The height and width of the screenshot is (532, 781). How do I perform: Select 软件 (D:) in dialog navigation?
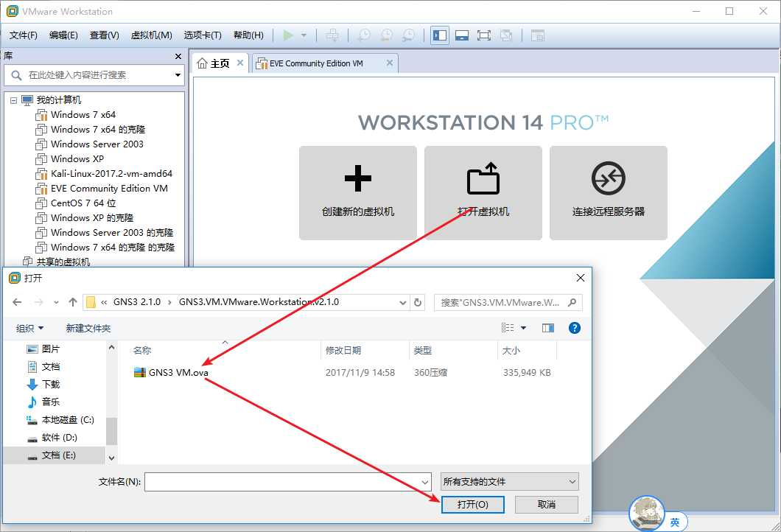coord(52,438)
